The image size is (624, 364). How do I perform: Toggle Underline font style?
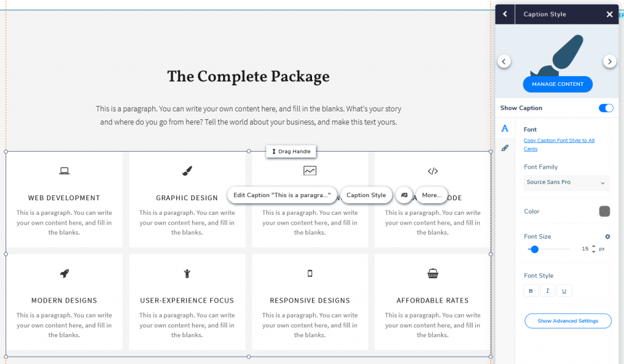[564, 291]
